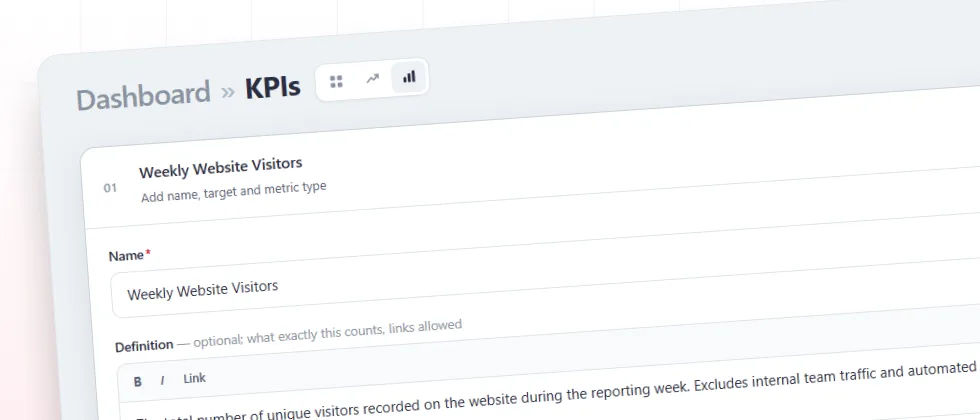Apply italic with the I button
The height and width of the screenshot is (420, 980).
click(162, 380)
